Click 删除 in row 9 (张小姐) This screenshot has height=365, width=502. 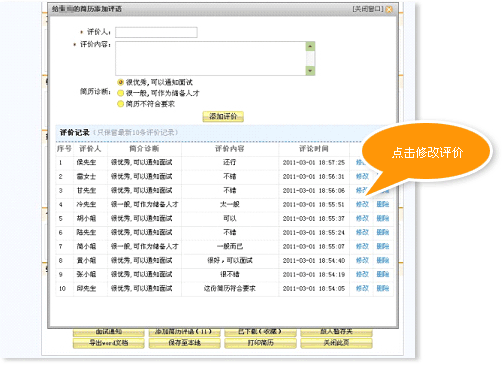coord(383,274)
